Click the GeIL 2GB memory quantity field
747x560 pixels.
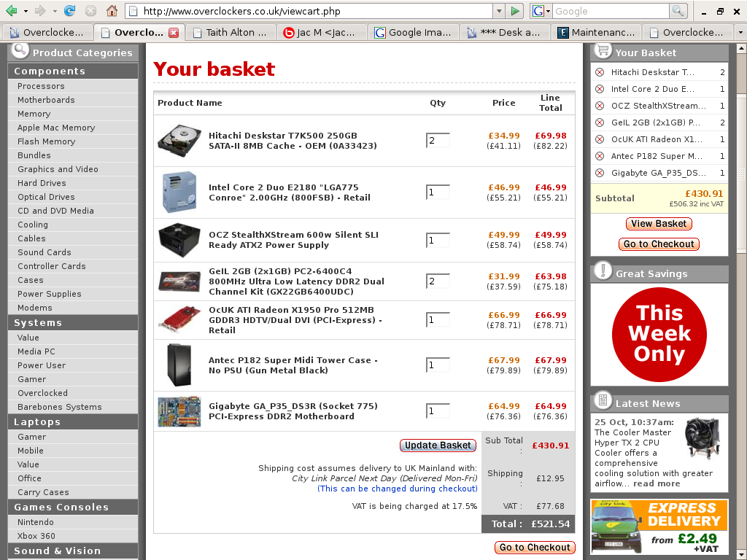[x=438, y=281]
